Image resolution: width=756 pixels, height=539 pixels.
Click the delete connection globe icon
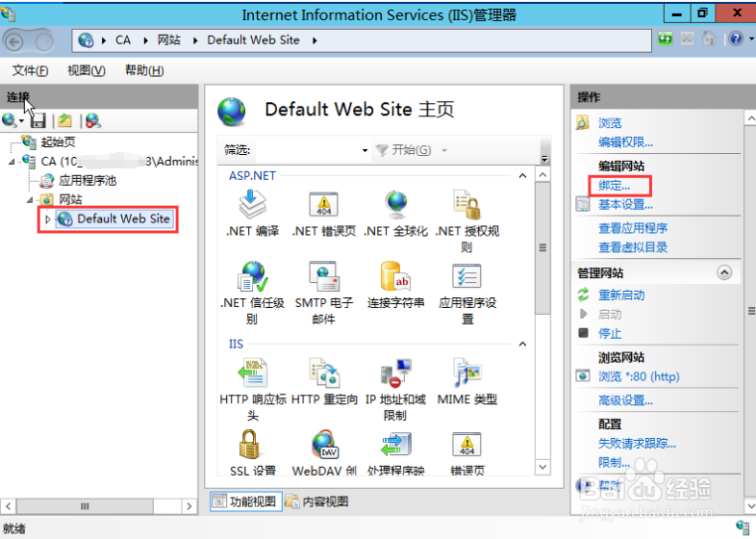click(x=92, y=120)
